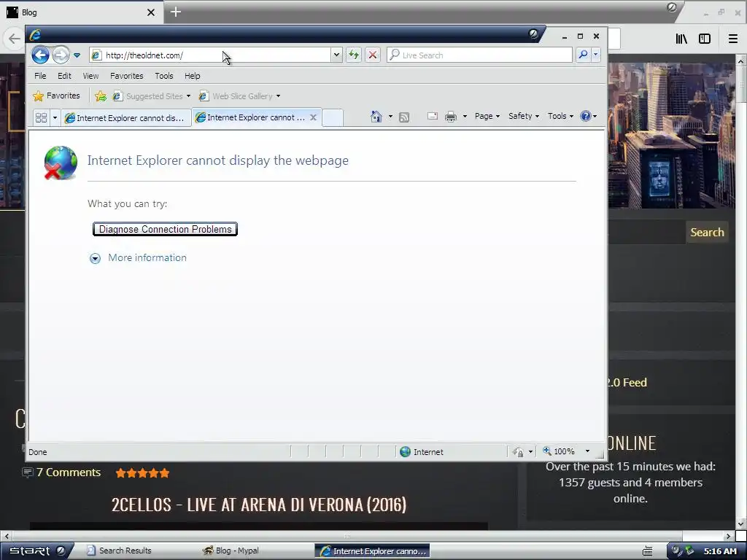The image size is (747, 560).
Task: Click into the Live Search box
Action: point(479,55)
